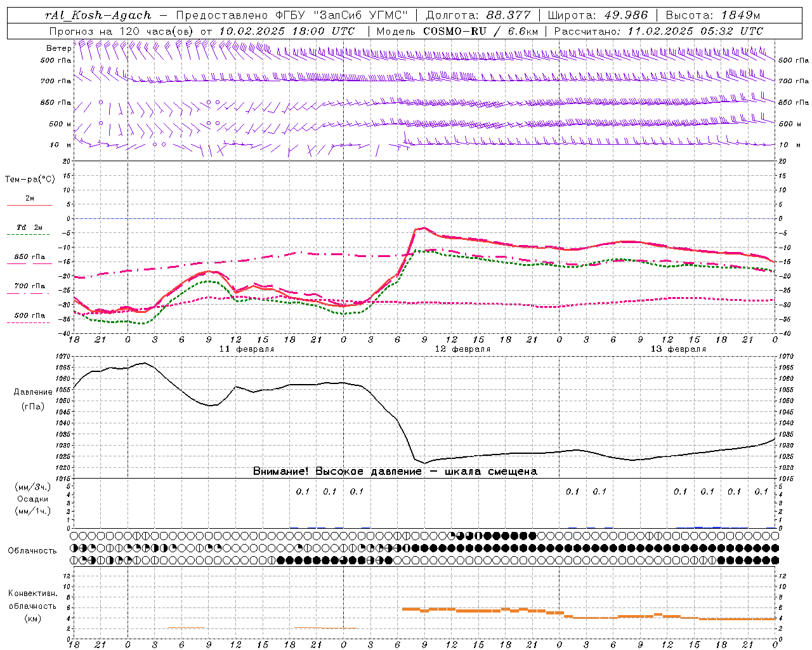
Task: Click the left pressure axis value 1070
Action: click(62, 357)
